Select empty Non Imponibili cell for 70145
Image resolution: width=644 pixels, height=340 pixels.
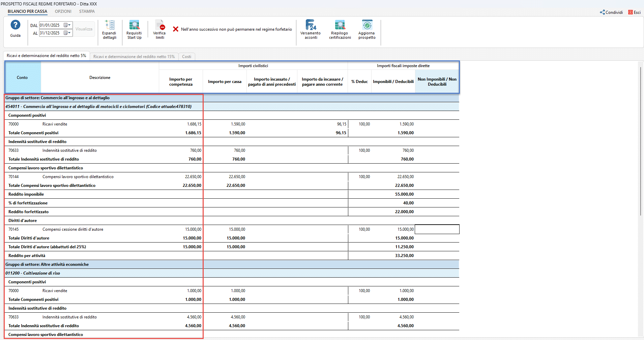[437, 229]
